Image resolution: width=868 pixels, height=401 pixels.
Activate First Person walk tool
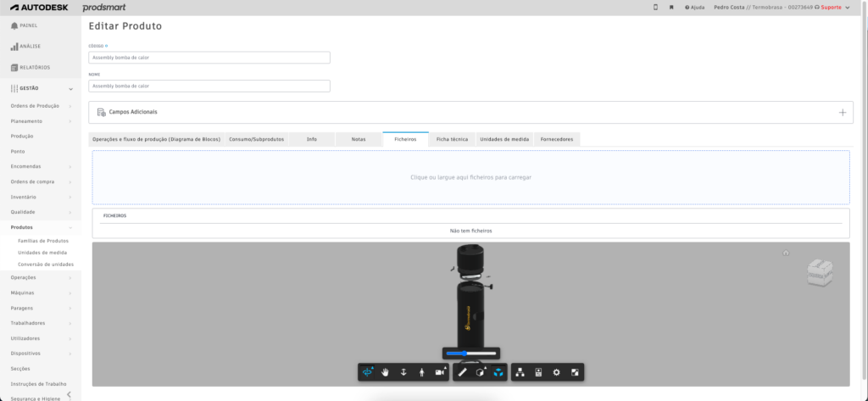[x=422, y=373]
